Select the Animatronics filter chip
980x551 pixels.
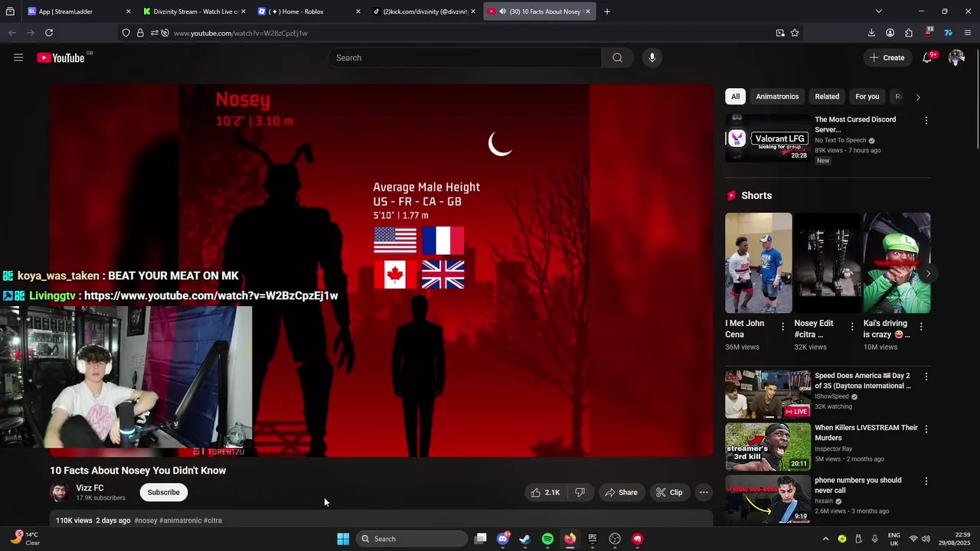[777, 96]
